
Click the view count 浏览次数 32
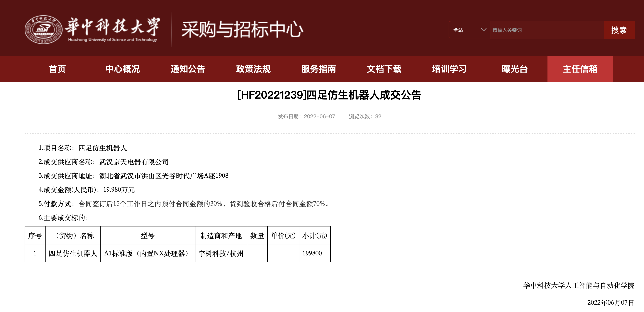point(365,116)
